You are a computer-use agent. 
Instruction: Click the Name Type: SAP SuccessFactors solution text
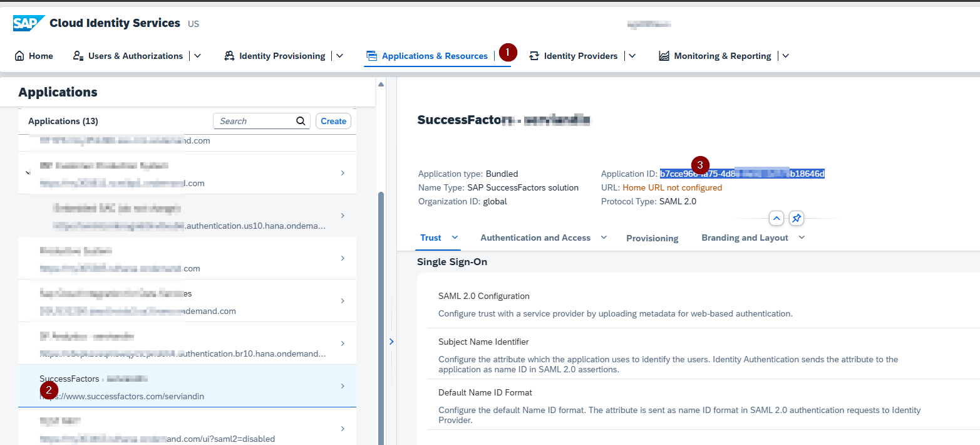pos(498,187)
